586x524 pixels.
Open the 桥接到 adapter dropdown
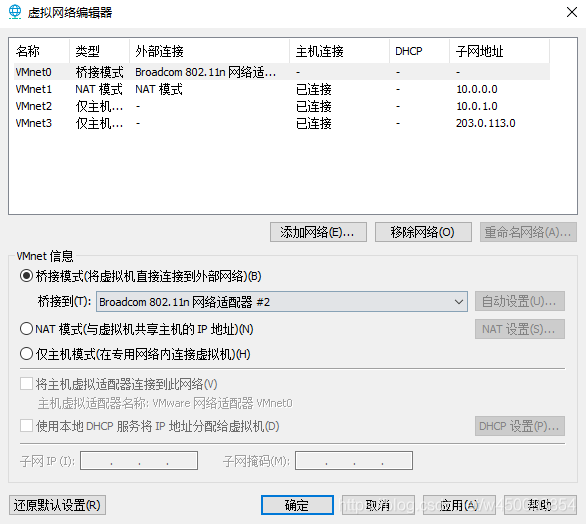[282, 302]
